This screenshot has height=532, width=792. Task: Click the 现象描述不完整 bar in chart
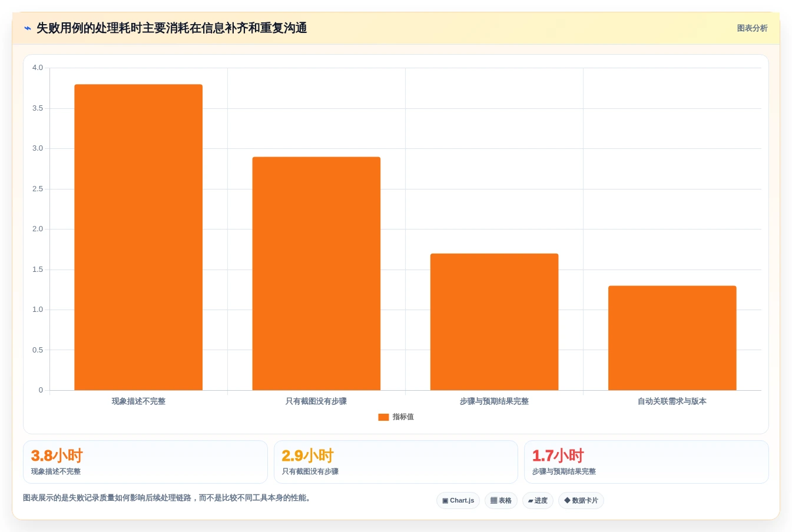click(x=138, y=237)
